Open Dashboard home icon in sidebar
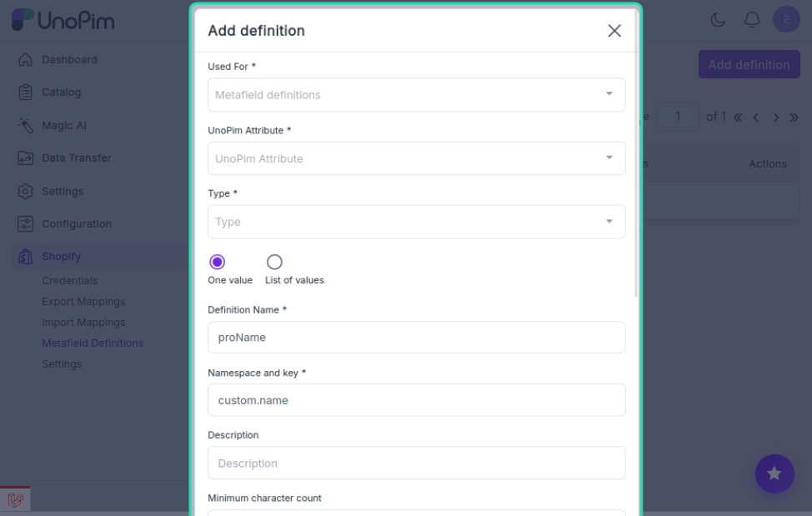 pyautogui.click(x=25, y=59)
